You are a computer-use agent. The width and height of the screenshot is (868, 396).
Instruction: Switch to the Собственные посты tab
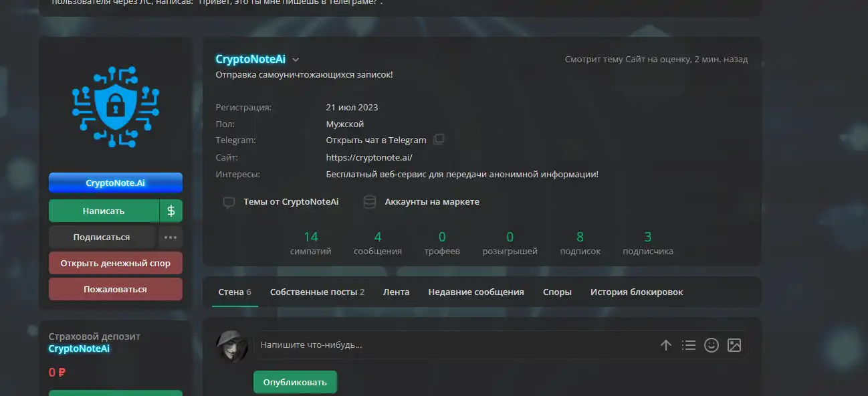(x=317, y=292)
